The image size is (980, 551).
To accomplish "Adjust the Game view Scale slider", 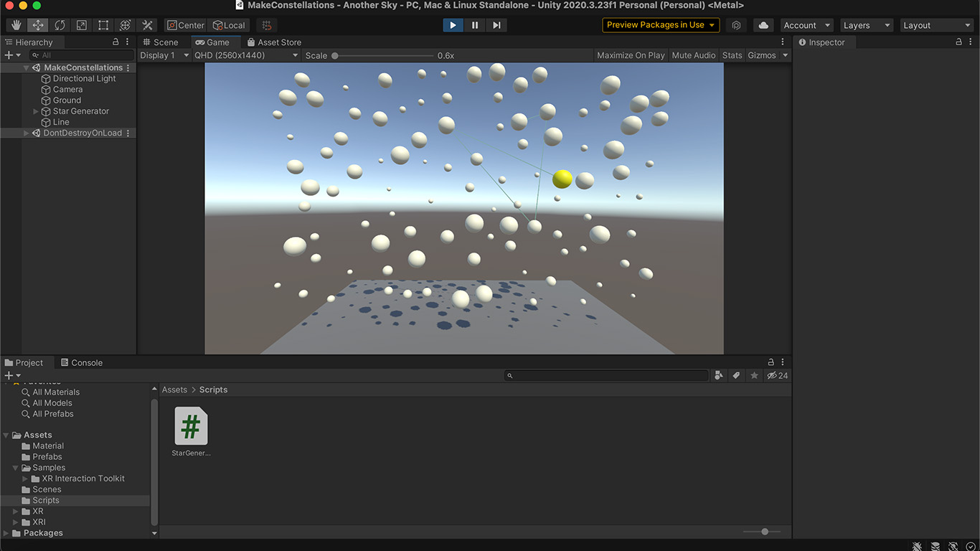I will click(x=335, y=55).
